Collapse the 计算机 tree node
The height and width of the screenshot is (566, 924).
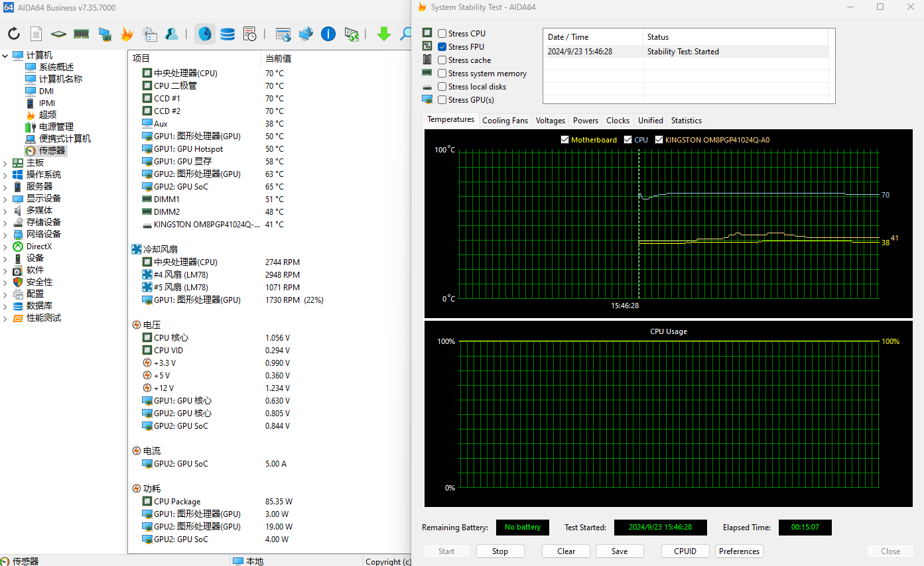5,56
